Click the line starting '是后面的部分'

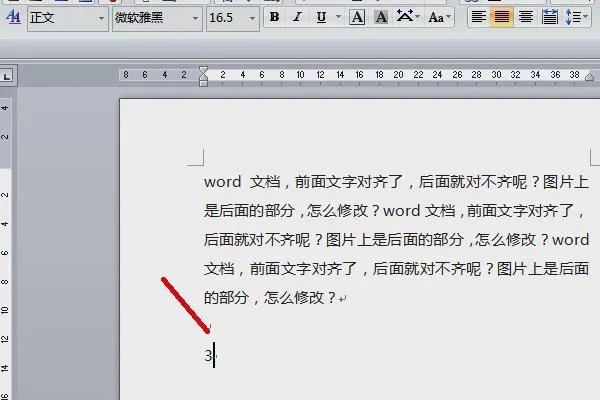394,211
